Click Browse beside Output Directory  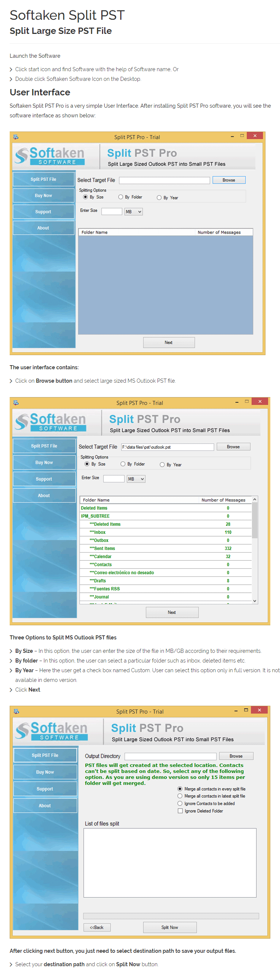236,756
